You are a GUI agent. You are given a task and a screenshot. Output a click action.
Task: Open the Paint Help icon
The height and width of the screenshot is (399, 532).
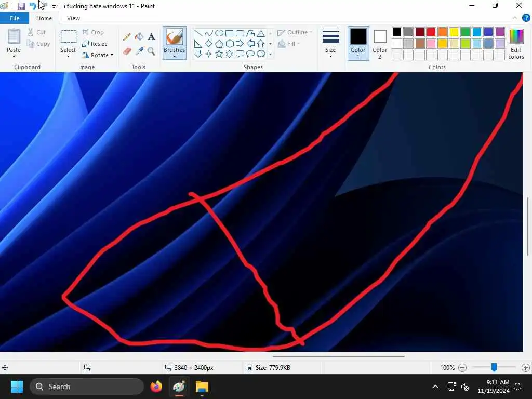(526, 18)
